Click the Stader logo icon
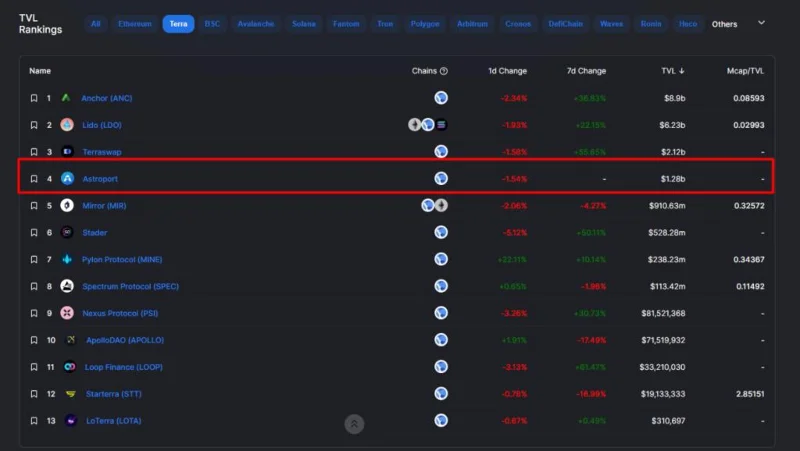This screenshot has height=451, width=800. [67, 232]
